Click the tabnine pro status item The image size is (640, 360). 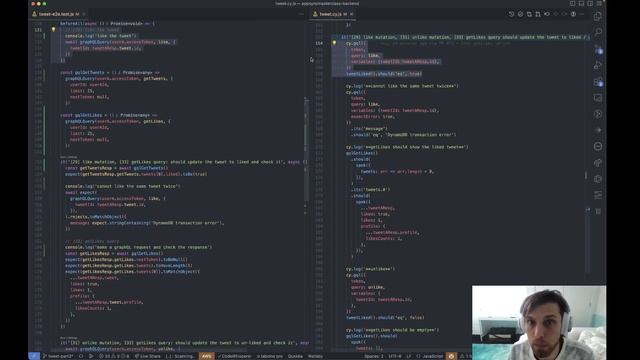click(x=269, y=356)
